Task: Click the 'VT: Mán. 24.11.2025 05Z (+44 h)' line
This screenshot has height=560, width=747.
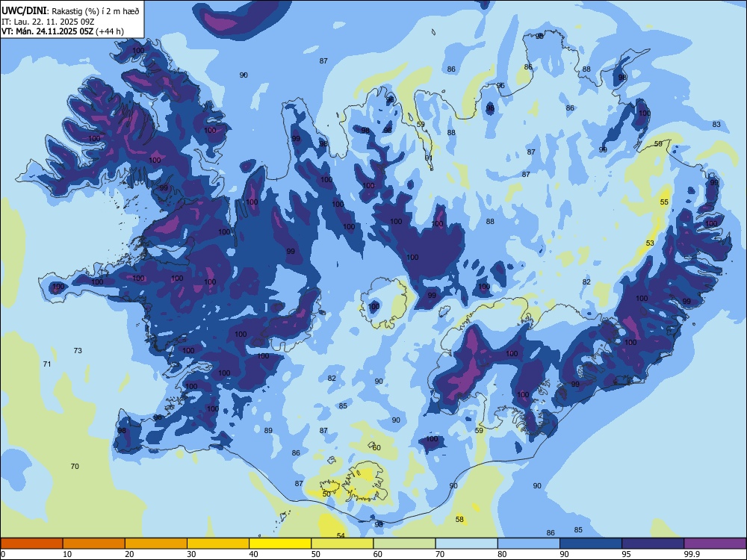Action: coord(63,31)
